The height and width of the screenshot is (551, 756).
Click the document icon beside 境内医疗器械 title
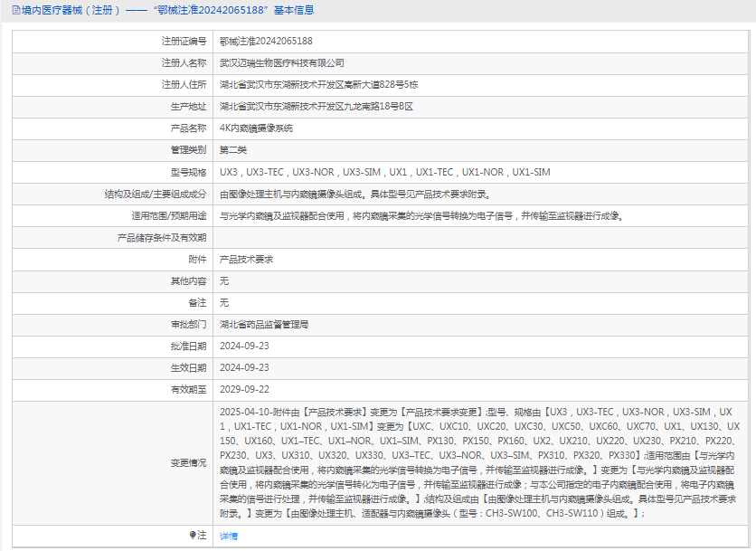click(x=16, y=10)
